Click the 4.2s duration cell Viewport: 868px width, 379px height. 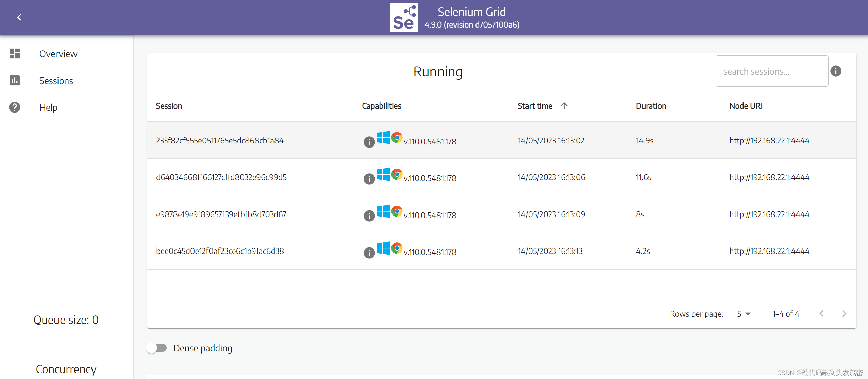[x=643, y=251]
